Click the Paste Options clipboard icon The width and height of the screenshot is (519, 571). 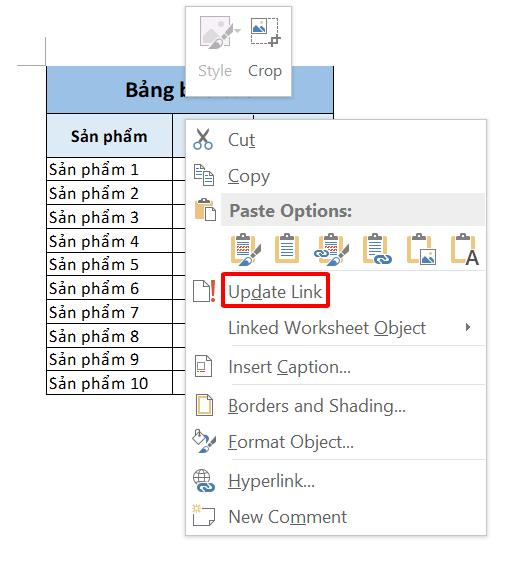[205, 209]
